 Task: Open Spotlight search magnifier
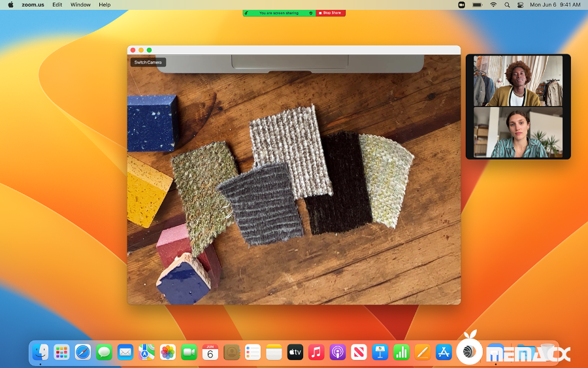(507, 5)
